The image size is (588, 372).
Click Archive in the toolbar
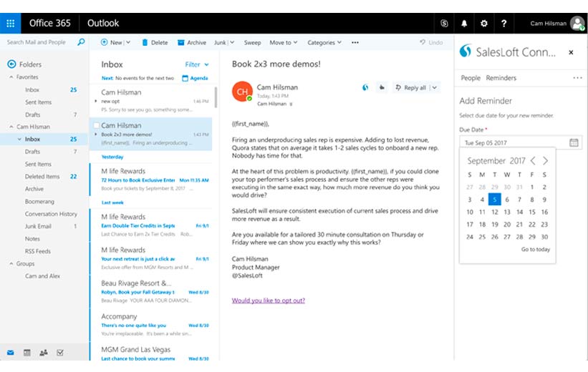(x=192, y=43)
